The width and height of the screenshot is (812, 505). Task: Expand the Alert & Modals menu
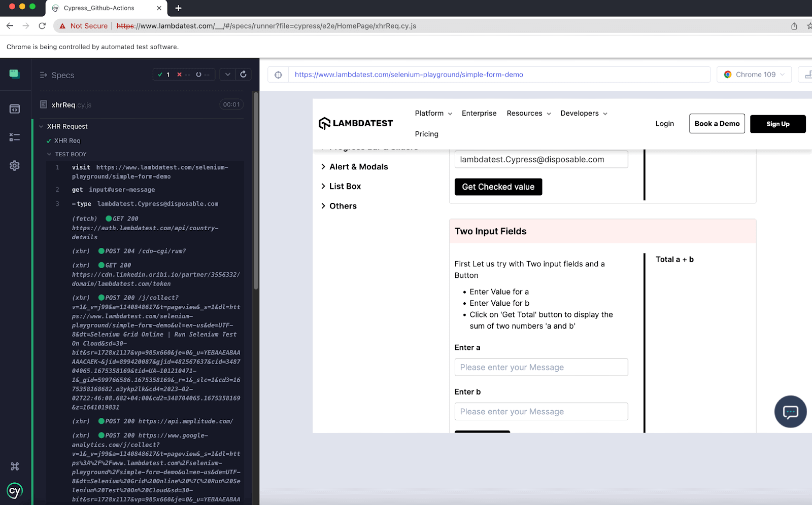coord(354,167)
